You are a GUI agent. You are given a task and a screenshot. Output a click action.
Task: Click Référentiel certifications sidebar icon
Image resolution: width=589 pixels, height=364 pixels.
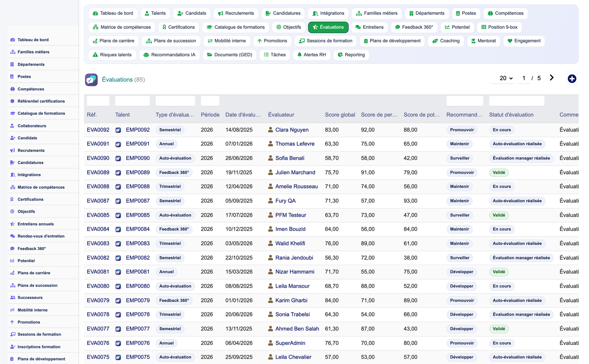click(x=12, y=101)
